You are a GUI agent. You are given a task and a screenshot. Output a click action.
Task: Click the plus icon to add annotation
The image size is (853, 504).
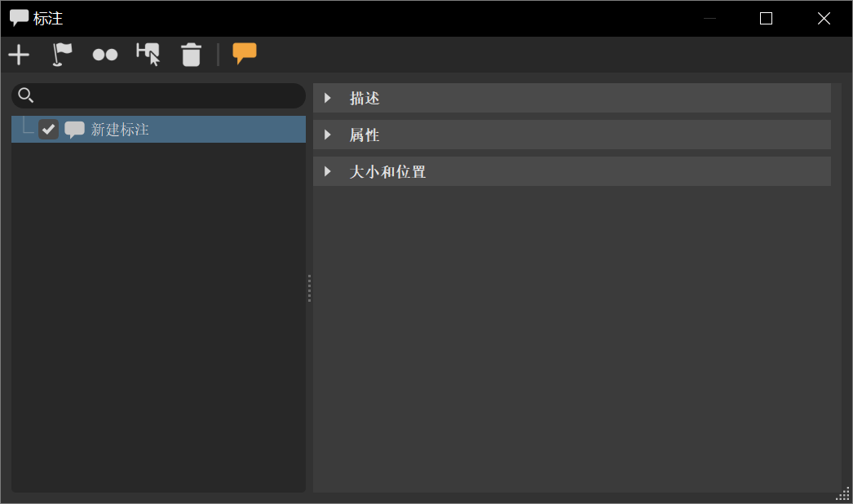[19, 55]
